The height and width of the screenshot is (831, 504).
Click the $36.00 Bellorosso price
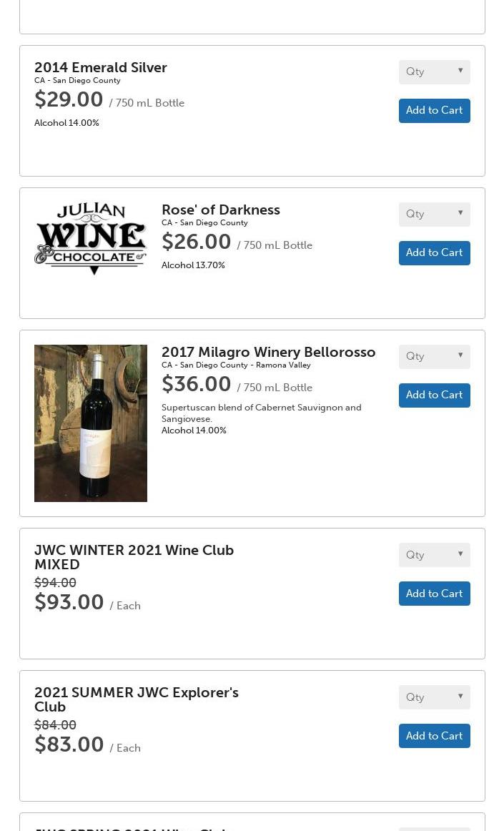point(196,384)
